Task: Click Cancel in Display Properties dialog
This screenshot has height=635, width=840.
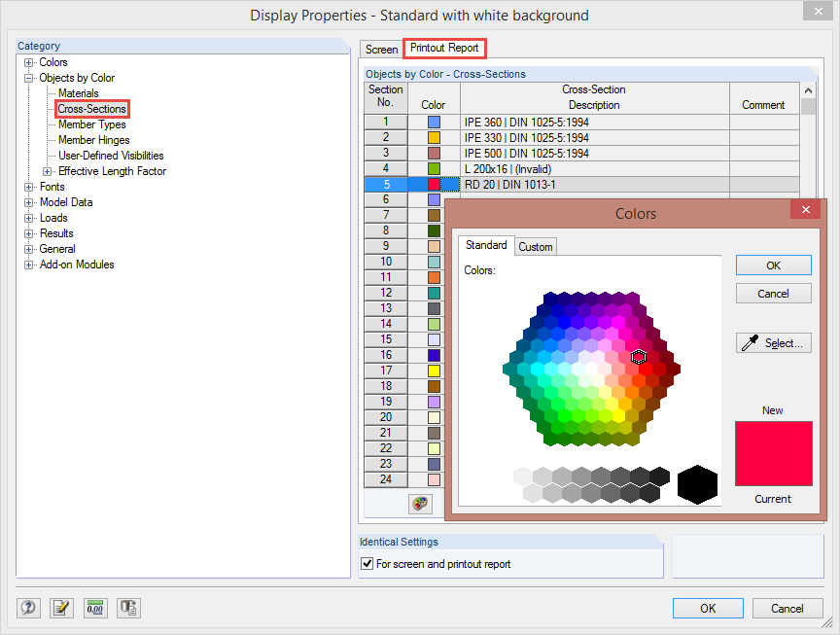Action: (x=787, y=608)
